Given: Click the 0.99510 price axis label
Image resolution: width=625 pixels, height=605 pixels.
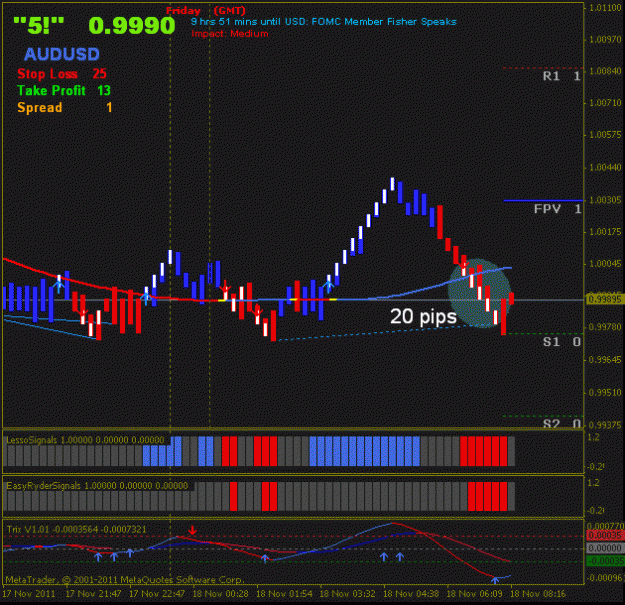Looking at the screenshot, I should coord(605,393).
